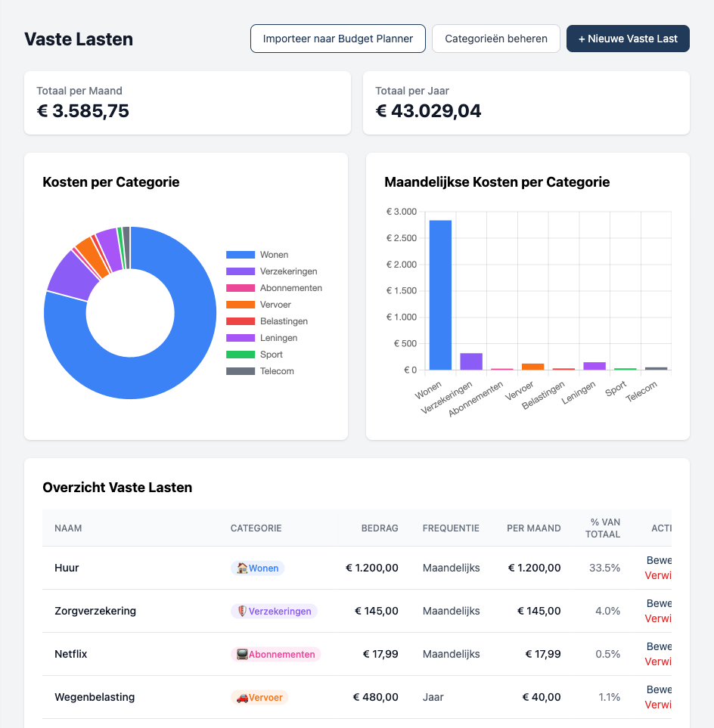Click the € 17,99 per maand cell for Netflix

[x=543, y=654]
